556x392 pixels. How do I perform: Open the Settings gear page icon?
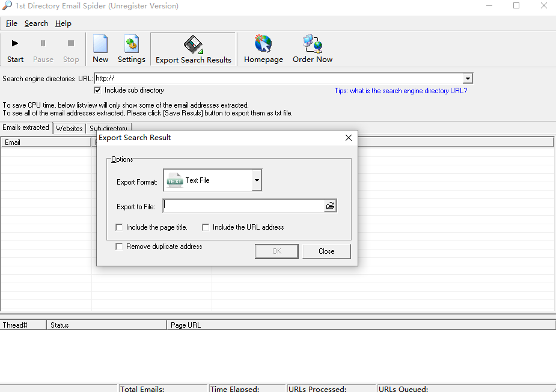point(132,44)
